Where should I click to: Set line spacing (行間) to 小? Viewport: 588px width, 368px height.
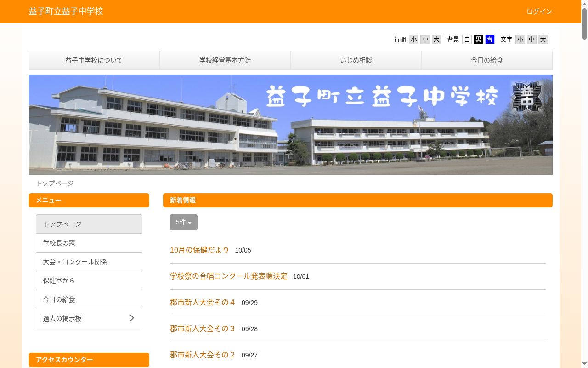tap(413, 40)
